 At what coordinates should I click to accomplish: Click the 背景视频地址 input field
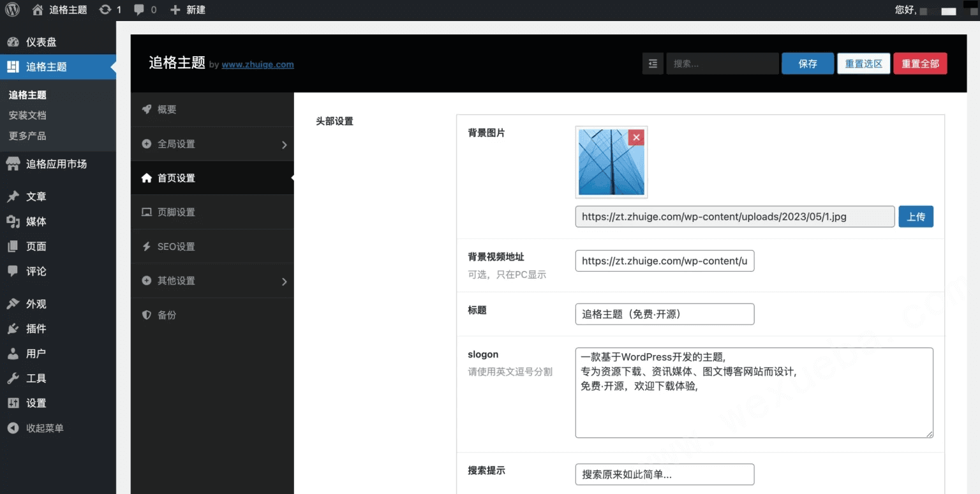tap(665, 261)
